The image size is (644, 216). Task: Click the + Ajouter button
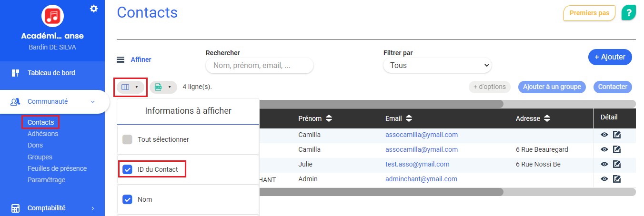(610, 57)
